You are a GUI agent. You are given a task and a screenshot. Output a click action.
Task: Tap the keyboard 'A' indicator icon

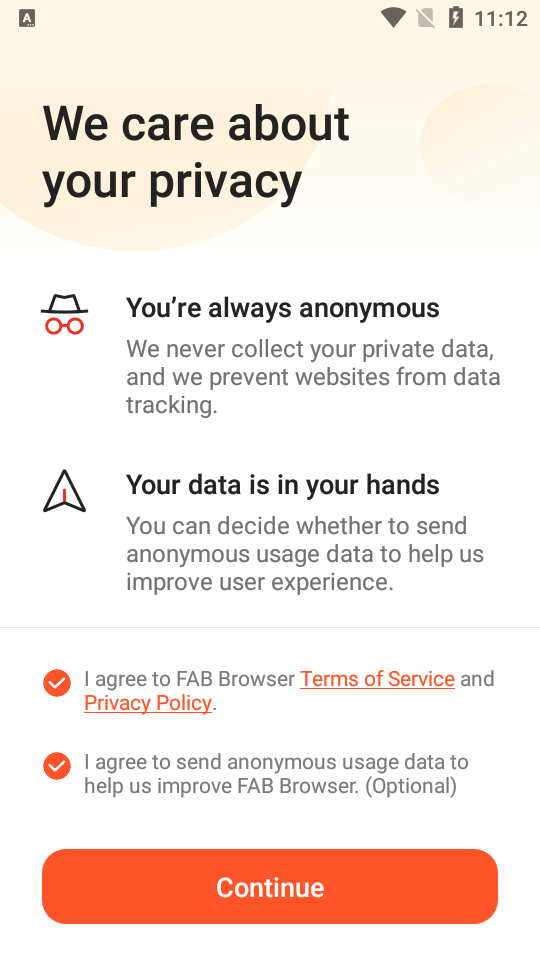coord(27,19)
